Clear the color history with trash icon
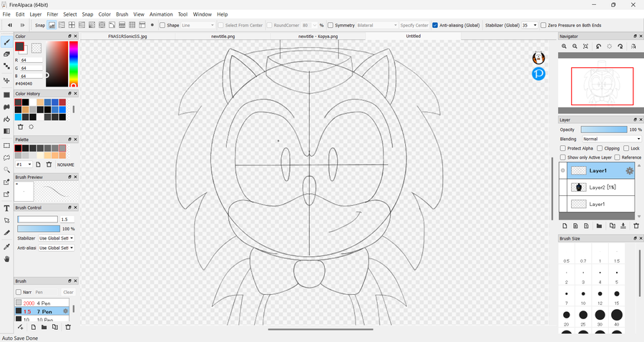Screen dimensions: 644x342 (21, 127)
